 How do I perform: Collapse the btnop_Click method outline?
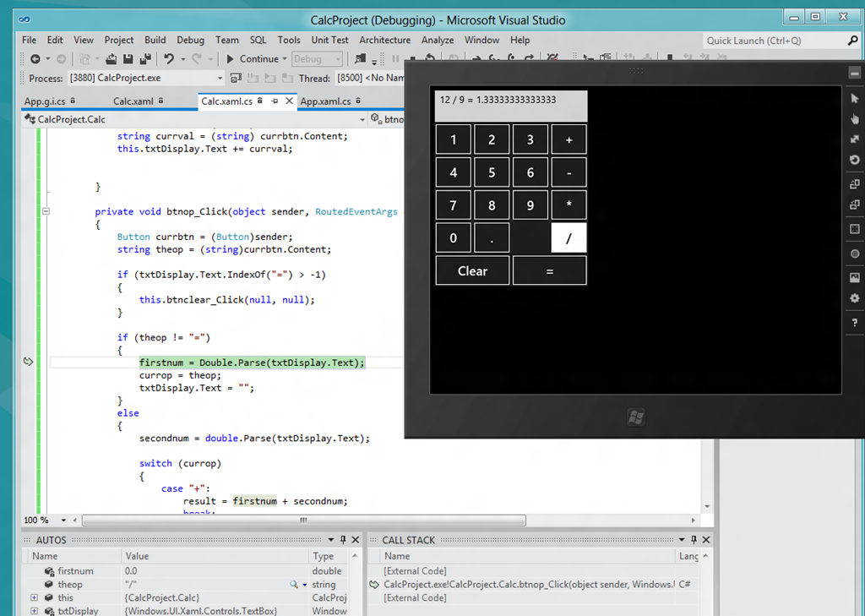[x=46, y=211]
